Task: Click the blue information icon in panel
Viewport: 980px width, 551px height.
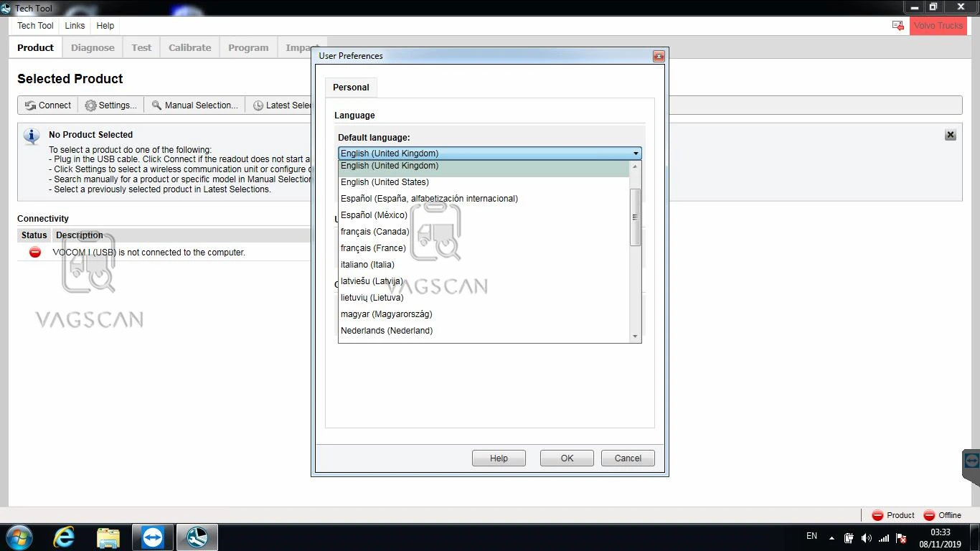Action: click(32, 136)
